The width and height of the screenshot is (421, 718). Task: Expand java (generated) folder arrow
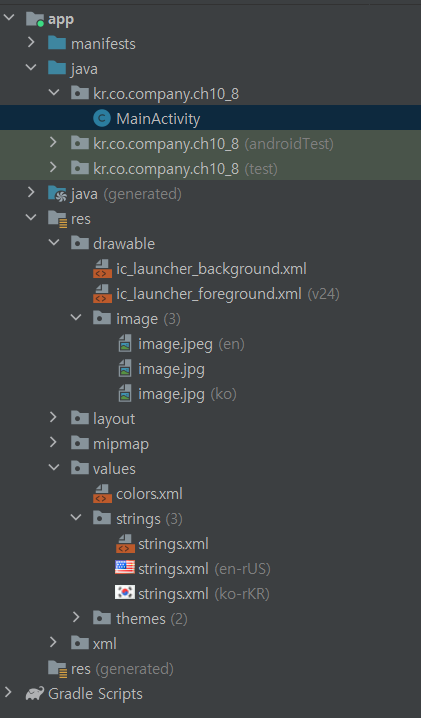pyautogui.click(x=31, y=193)
